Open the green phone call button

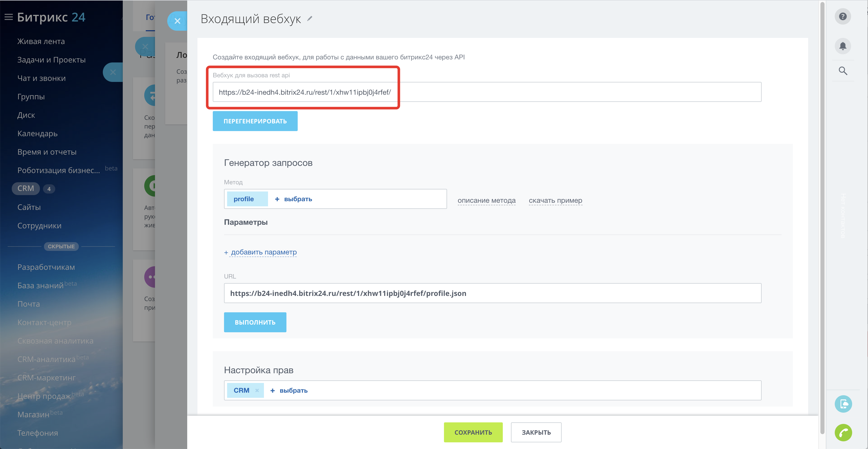point(843,432)
